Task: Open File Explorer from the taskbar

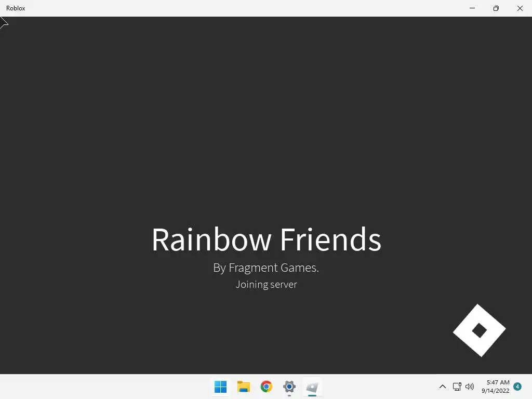Action: pos(244,387)
